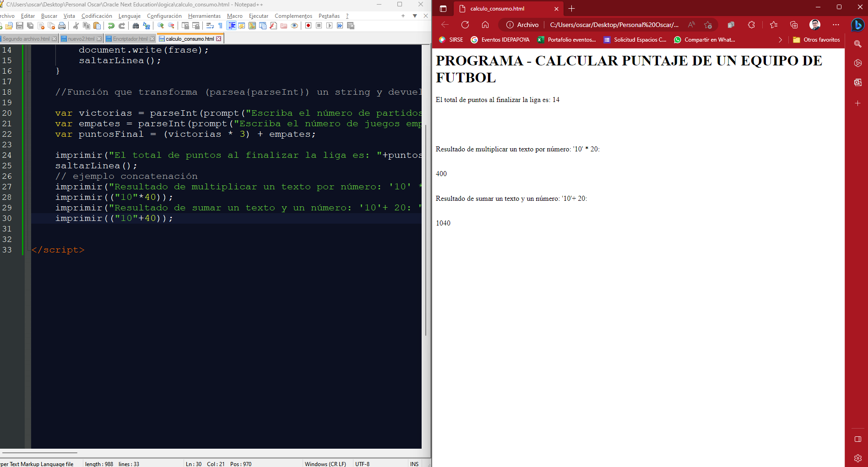This screenshot has width=868, height=467.
Task: Toggle synchronized horizontal scrolling icon
Action: [x=196, y=26]
